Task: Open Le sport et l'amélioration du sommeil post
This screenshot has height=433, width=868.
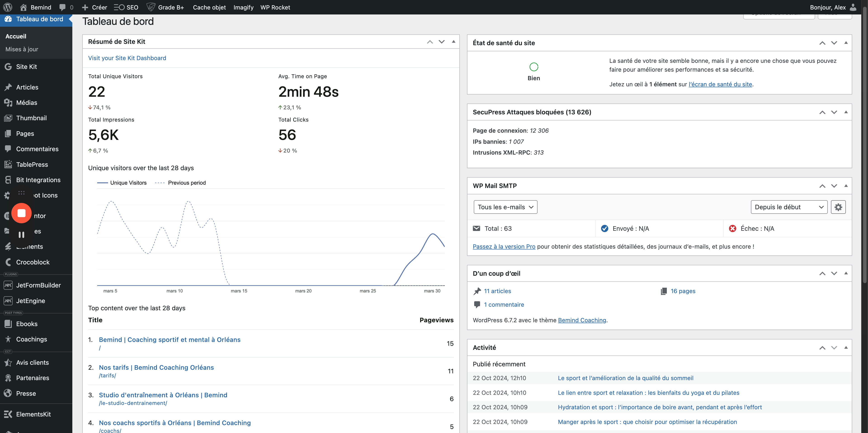Action: tap(625, 378)
